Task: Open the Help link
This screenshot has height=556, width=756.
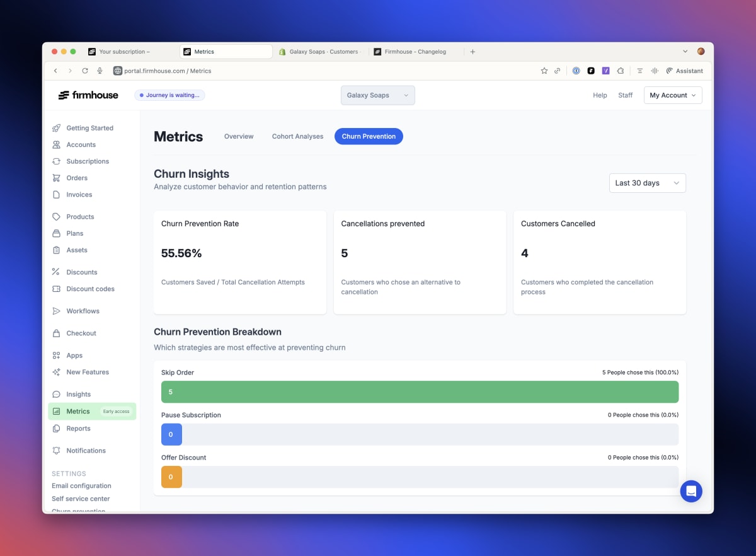Action: tap(600, 95)
